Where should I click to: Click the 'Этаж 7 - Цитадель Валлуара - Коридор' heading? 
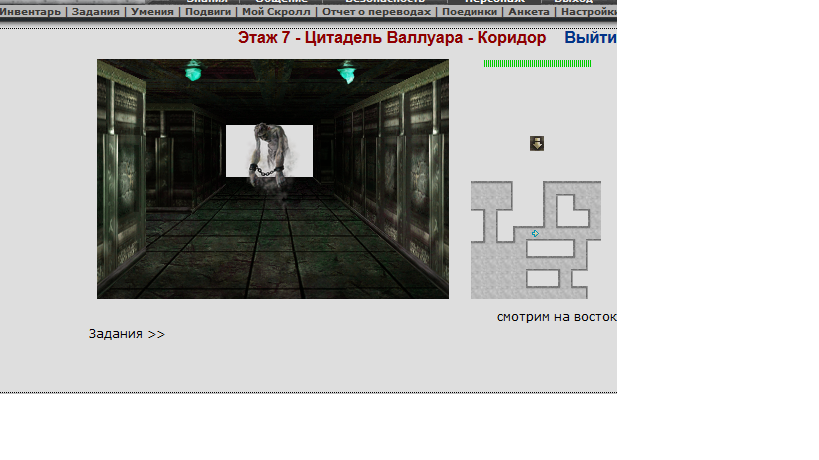pyautogui.click(x=392, y=38)
